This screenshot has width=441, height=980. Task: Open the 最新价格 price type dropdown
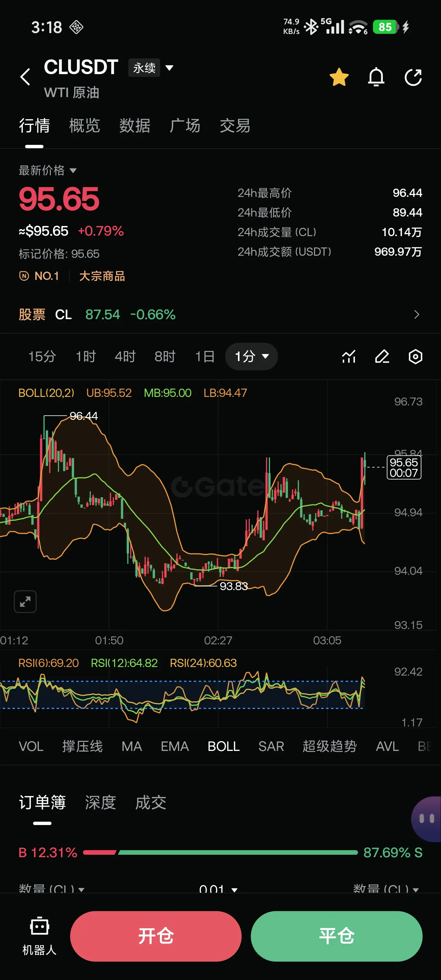pos(47,170)
